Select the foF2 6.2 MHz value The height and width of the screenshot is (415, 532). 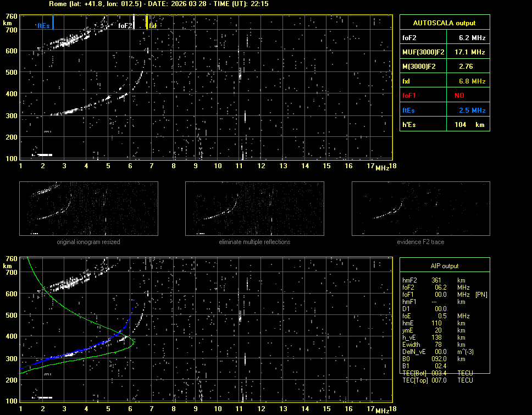coord(472,38)
